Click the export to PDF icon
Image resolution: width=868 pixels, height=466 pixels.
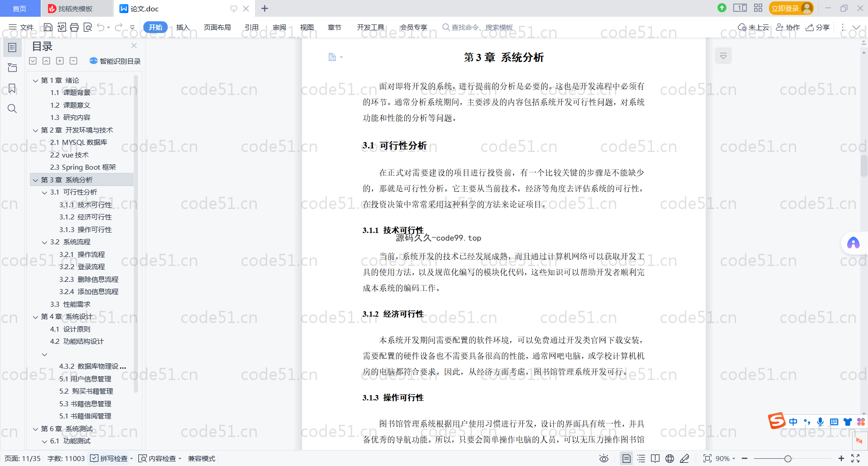(61, 27)
